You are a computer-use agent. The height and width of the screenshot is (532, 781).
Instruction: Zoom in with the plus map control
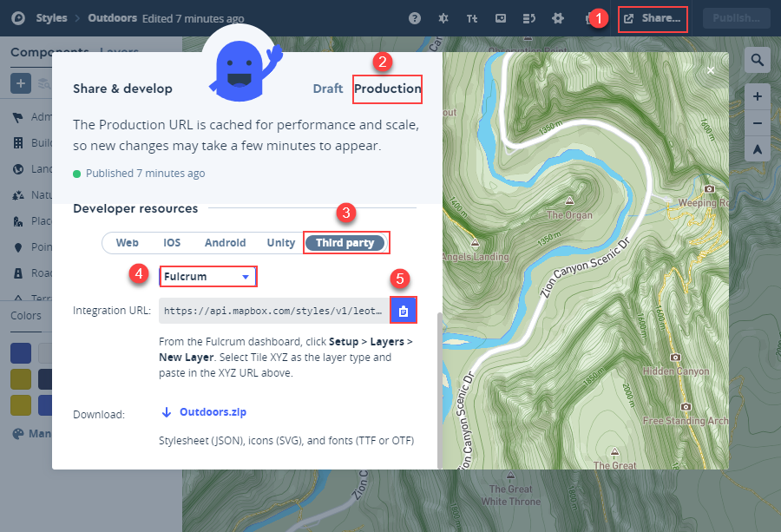click(757, 96)
